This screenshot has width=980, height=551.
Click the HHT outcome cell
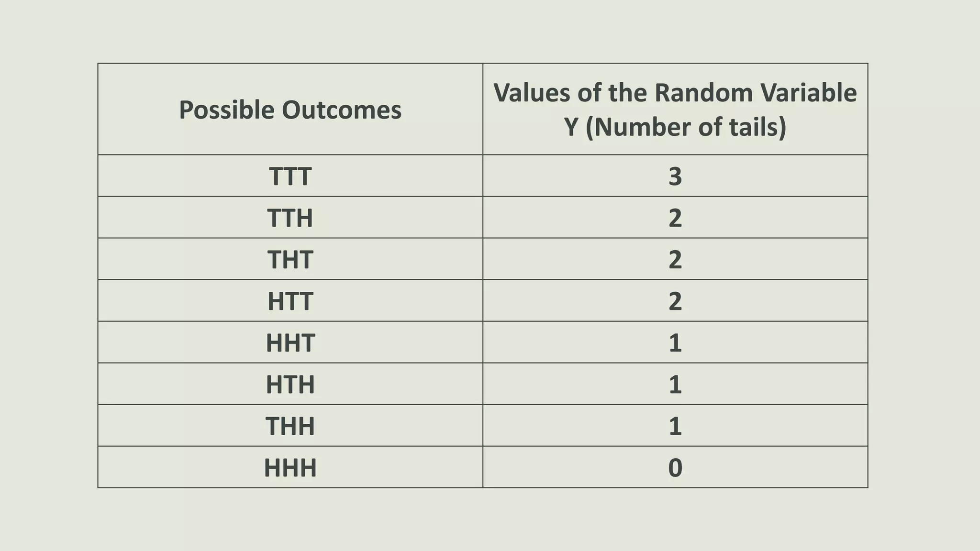290,342
